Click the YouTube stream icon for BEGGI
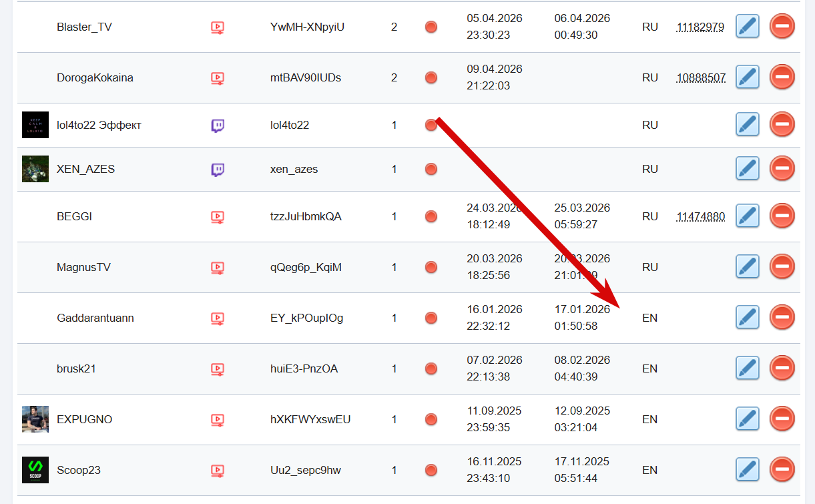Screen dimensions: 815x504 pyautogui.click(x=218, y=217)
